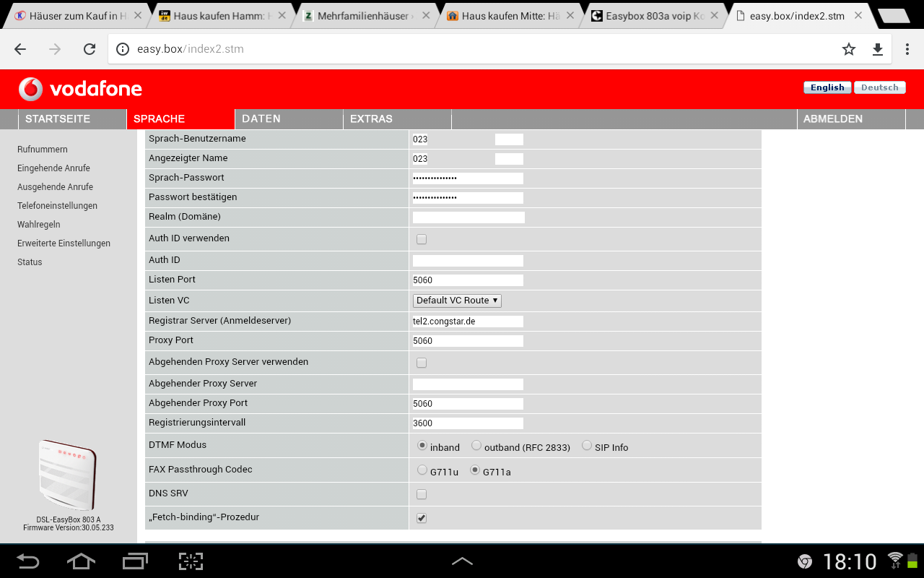The image size is (924, 578).
Task: Tap the Android home button
Action: tap(81, 561)
